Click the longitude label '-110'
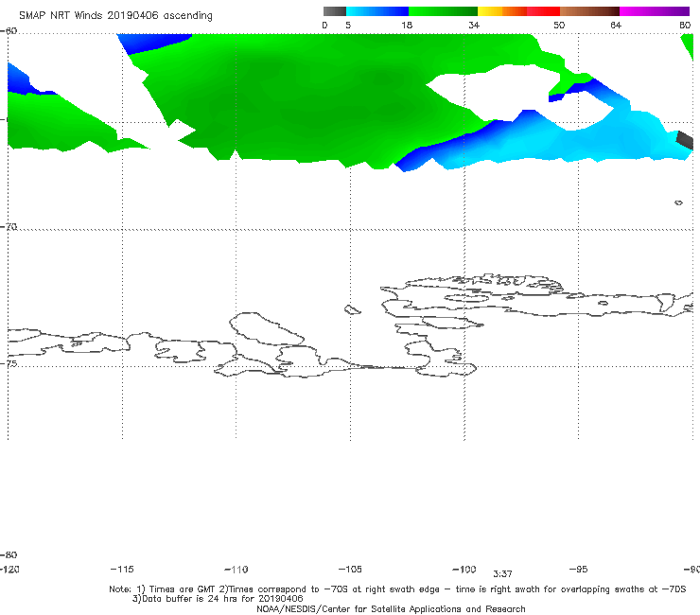The image size is (700, 615). click(236, 570)
